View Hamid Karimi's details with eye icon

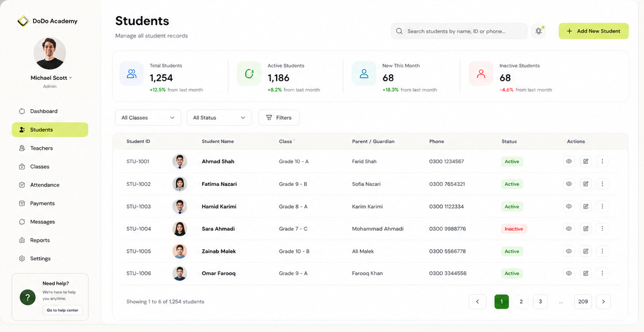[x=569, y=206]
